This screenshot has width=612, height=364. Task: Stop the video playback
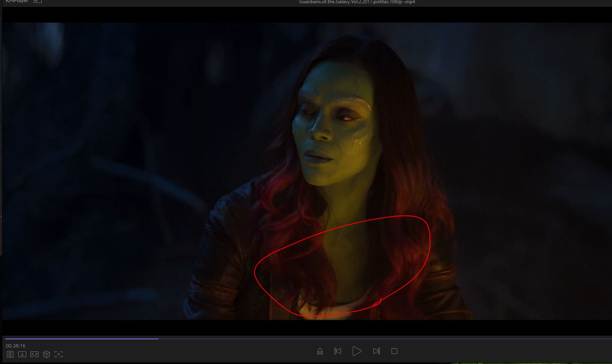[x=394, y=351]
